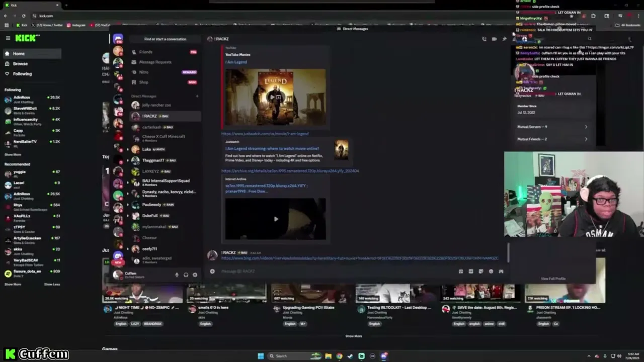Click Find or start a conversation box
This screenshot has width=644, height=362.
tap(165, 39)
